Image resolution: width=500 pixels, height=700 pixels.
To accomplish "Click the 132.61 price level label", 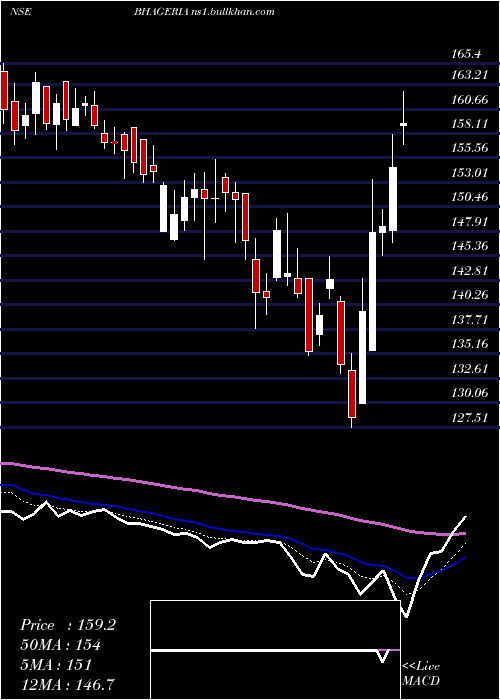I will point(470,369).
